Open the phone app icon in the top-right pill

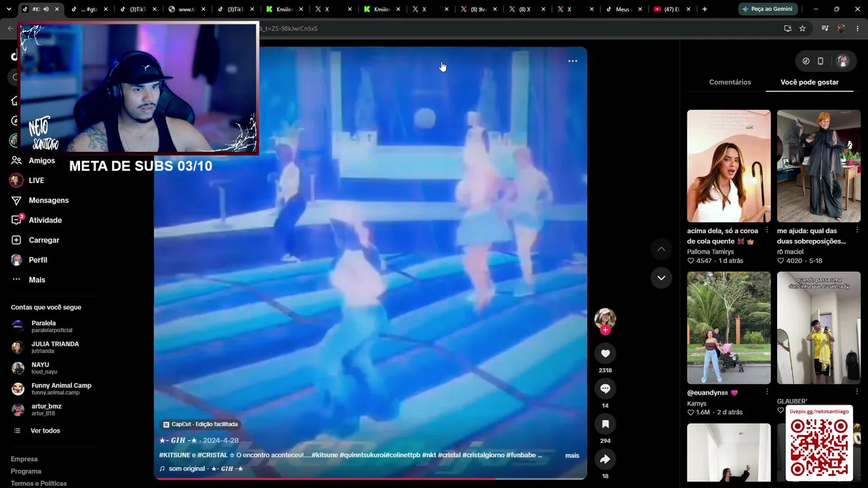[x=821, y=61]
